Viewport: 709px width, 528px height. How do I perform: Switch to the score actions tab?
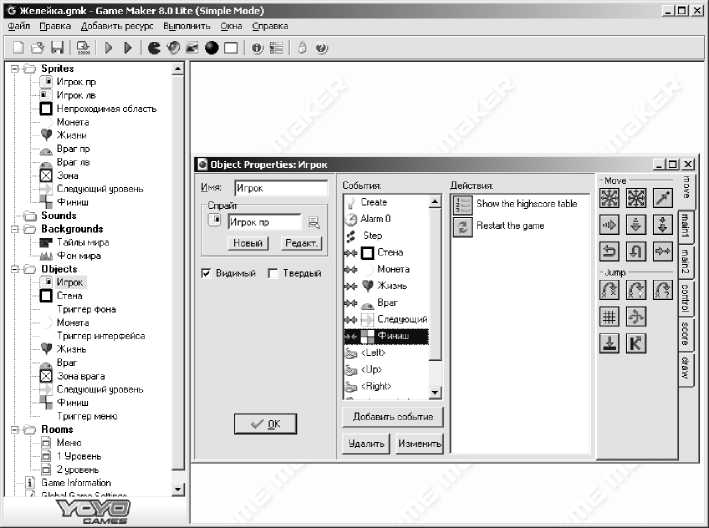[x=685, y=335]
